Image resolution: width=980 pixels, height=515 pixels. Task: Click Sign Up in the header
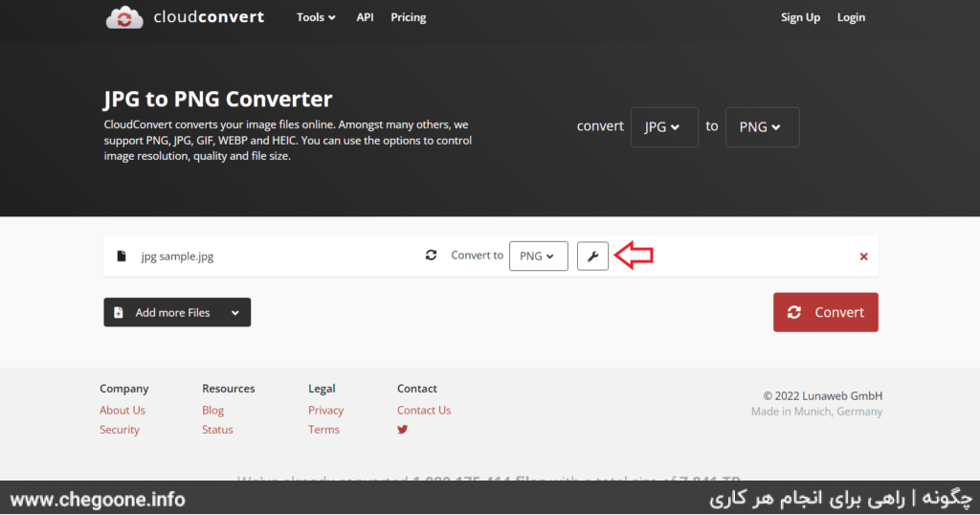pos(800,17)
